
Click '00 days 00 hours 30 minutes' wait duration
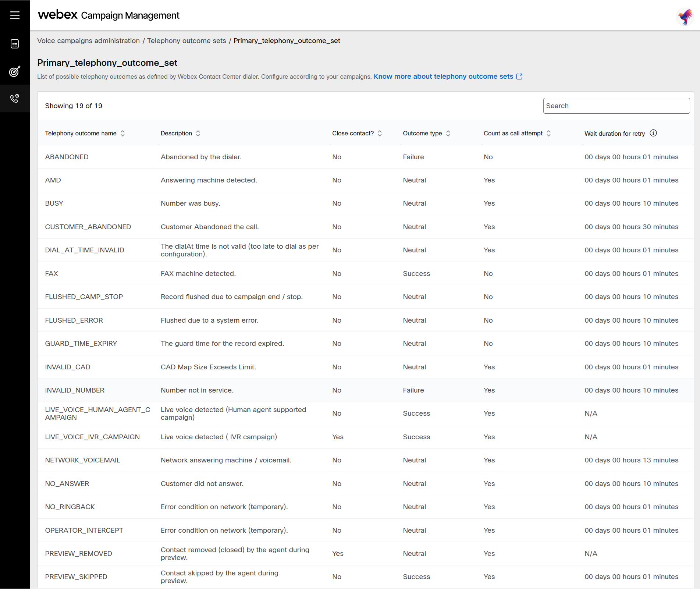[632, 227]
